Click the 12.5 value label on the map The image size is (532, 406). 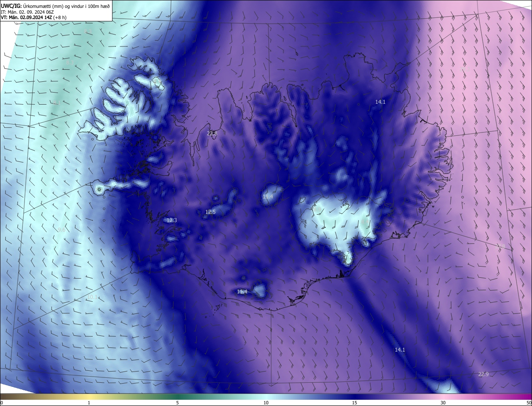[x=210, y=212]
